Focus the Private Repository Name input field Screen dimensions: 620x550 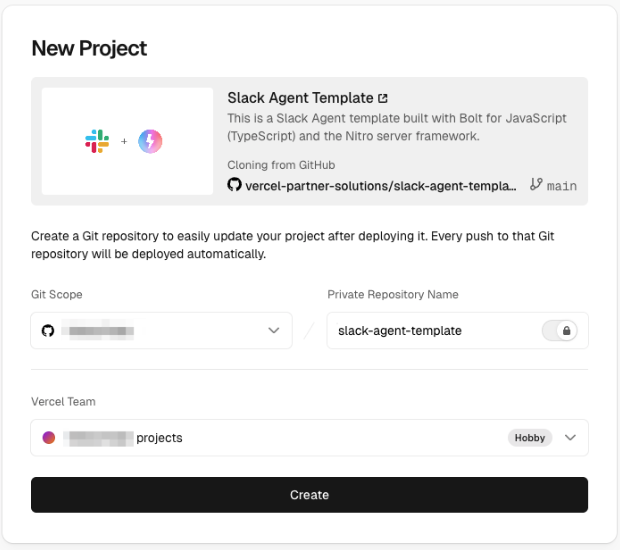[430, 330]
